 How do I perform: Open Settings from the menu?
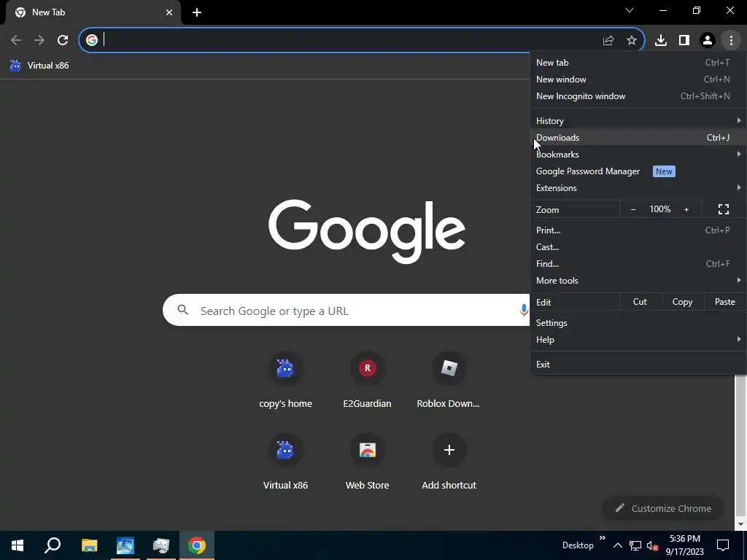(x=638, y=323)
